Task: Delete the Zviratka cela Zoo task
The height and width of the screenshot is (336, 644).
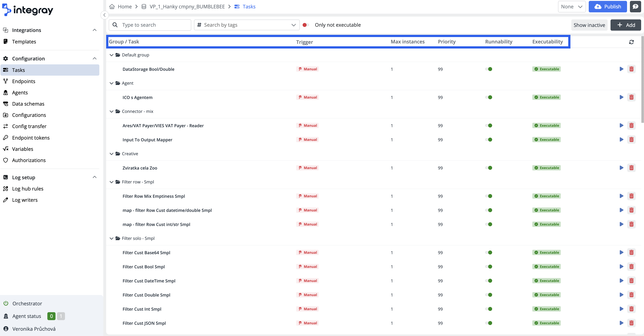Action: click(x=631, y=168)
